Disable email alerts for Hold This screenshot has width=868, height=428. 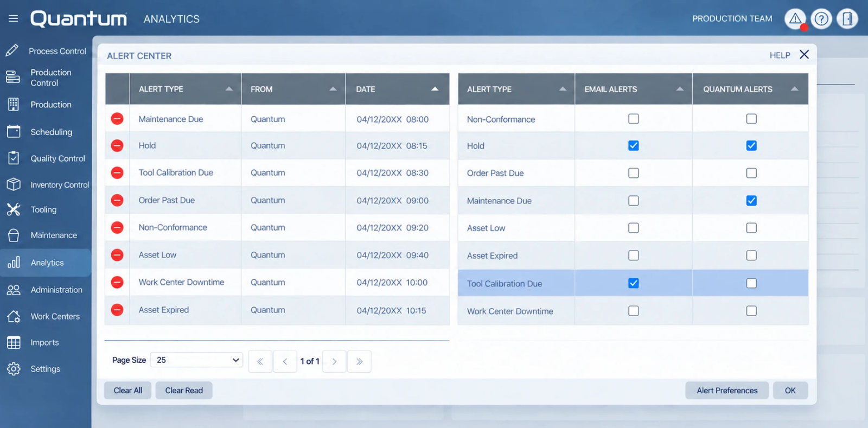(634, 145)
